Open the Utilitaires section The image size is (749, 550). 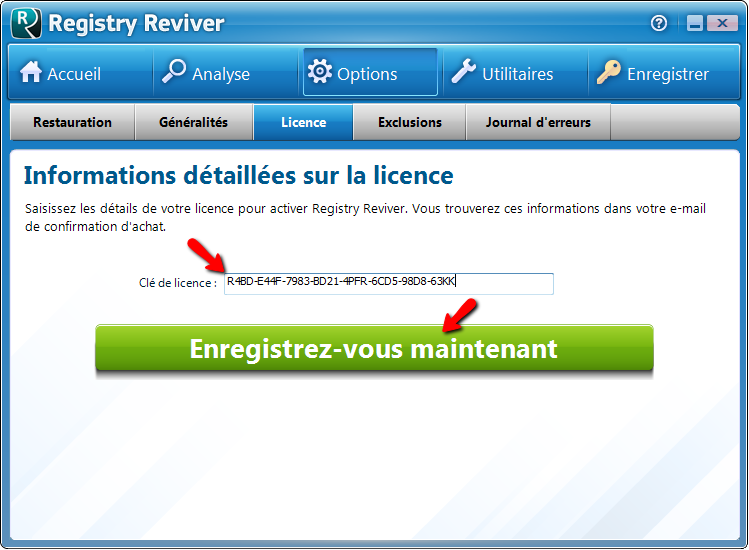[x=517, y=74]
